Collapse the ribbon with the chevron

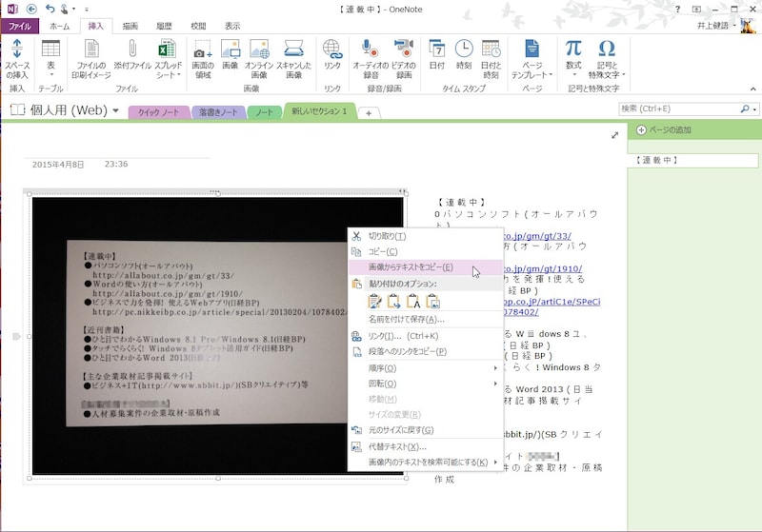(x=752, y=89)
